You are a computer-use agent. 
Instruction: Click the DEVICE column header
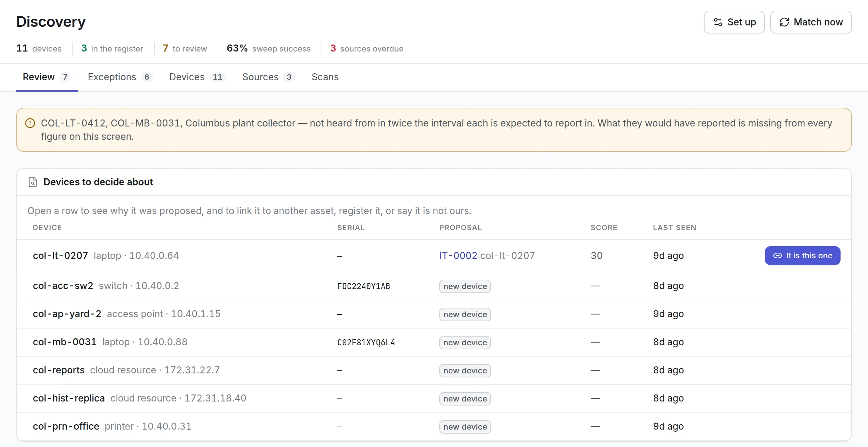coord(47,228)
